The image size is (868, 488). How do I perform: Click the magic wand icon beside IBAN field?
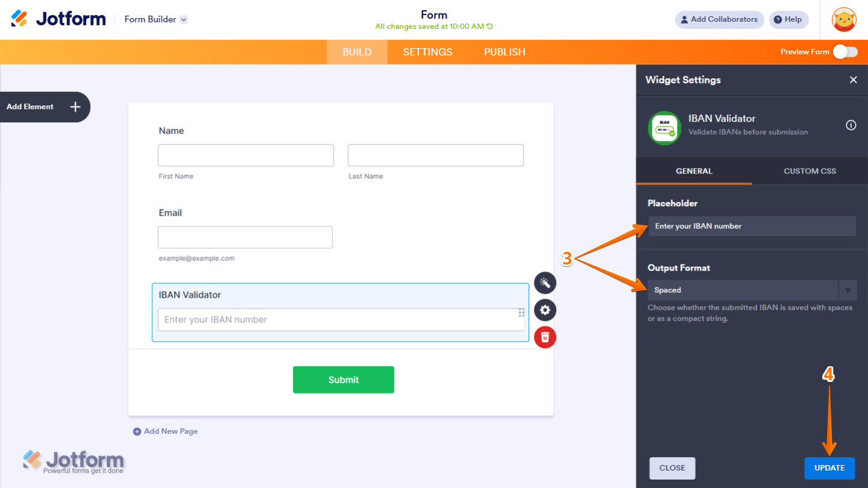click(545, 283)
